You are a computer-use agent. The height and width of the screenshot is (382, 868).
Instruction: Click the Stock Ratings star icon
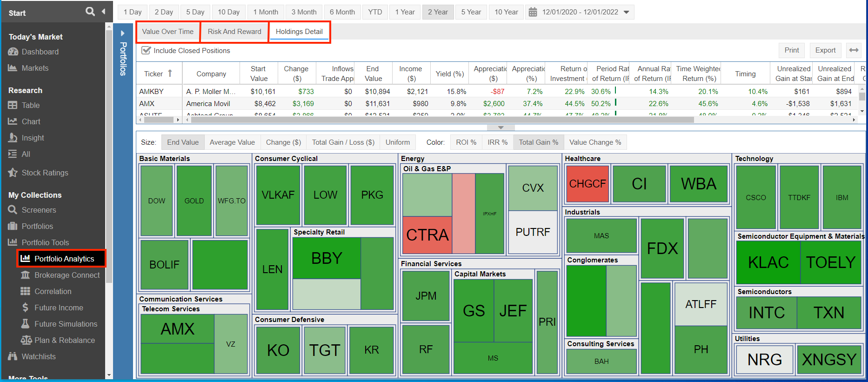pyautogui.click(x=13, y=173)
